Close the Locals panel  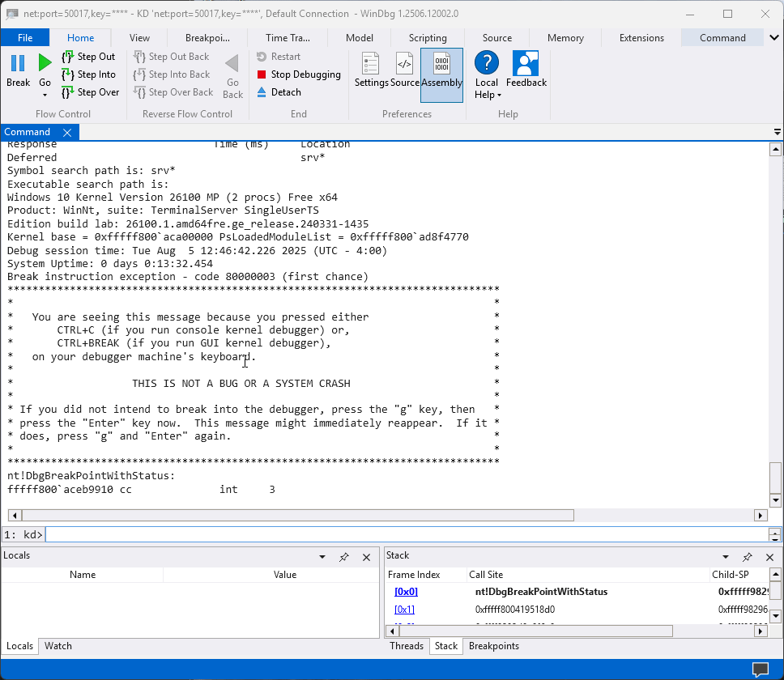click(367, 557)
